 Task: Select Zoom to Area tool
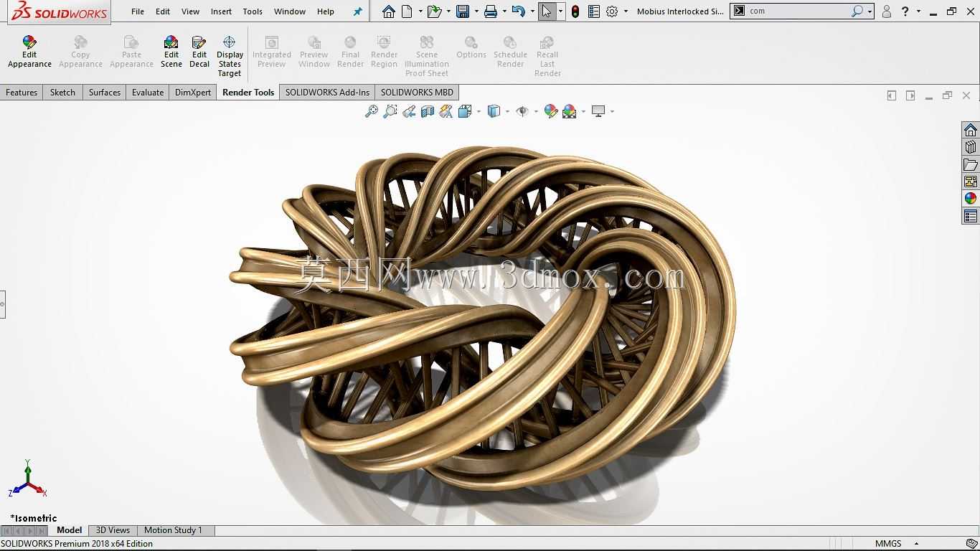[x=390, y=111]
